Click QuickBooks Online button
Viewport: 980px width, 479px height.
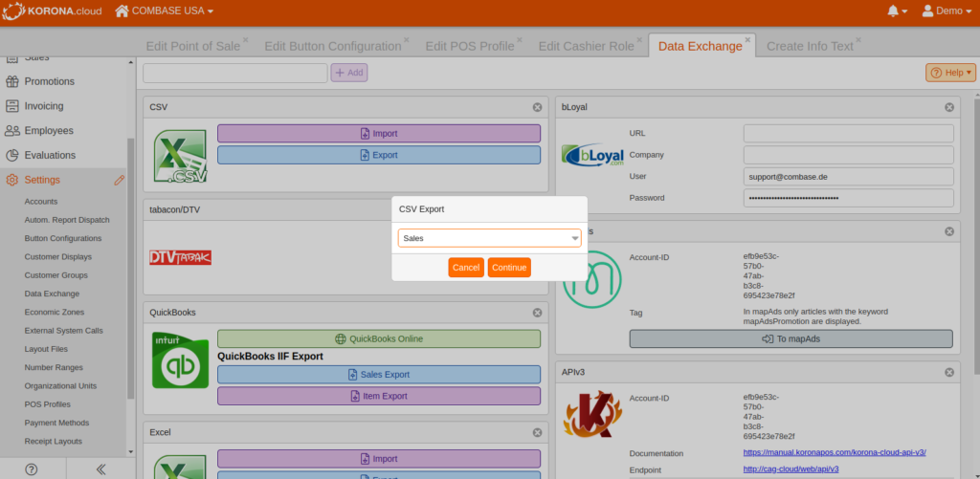(379, 339)
